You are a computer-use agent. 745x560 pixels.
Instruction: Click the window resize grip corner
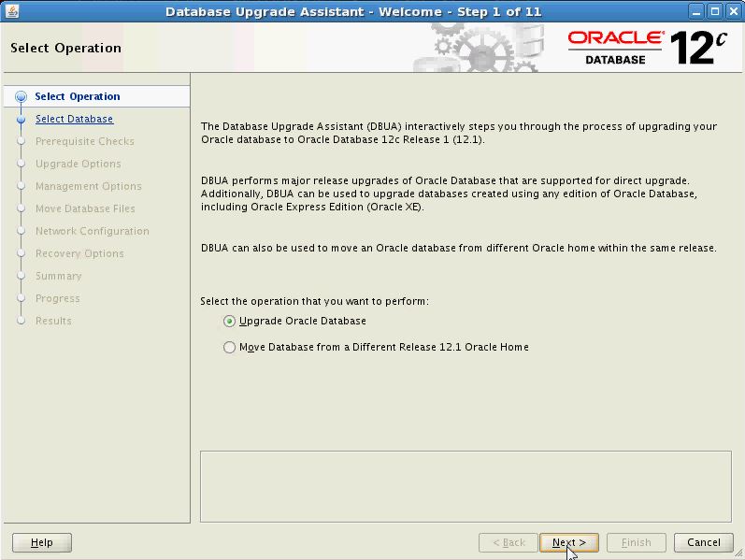click(738, 553)
